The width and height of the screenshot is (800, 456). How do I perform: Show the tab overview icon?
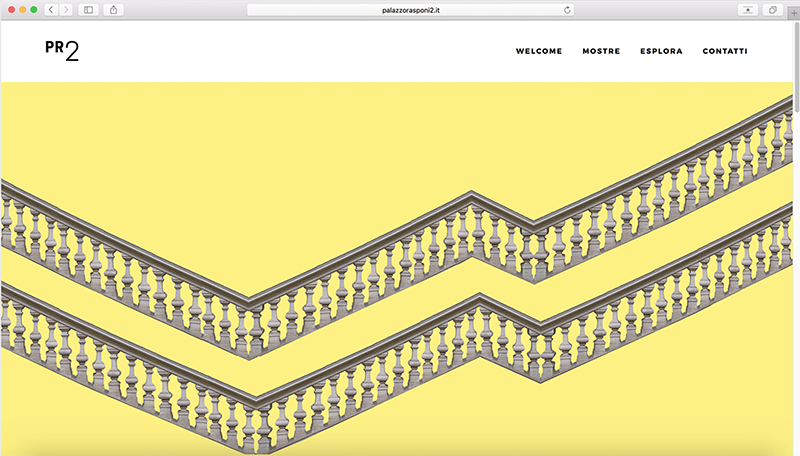click(x=772, y=10)
